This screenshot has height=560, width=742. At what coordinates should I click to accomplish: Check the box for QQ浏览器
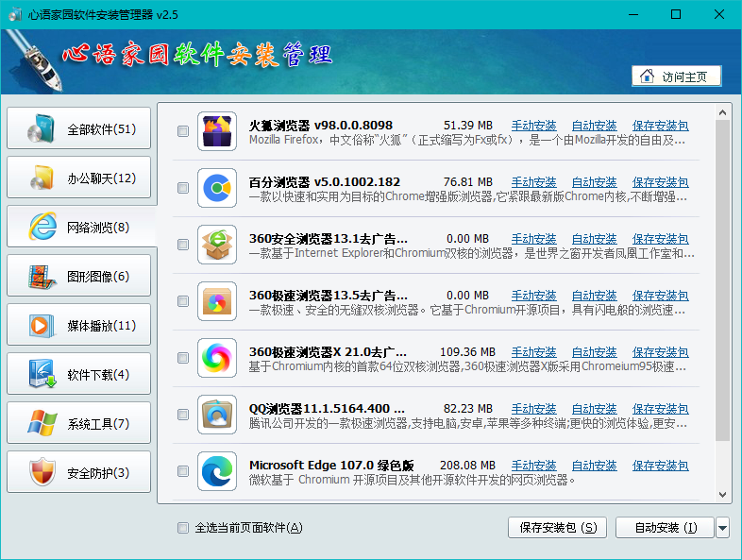(x=182, y=415)
